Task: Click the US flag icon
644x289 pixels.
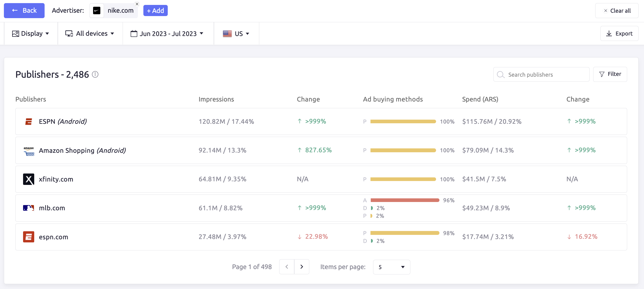Action: pyautogui.click(x=227, y=34)
